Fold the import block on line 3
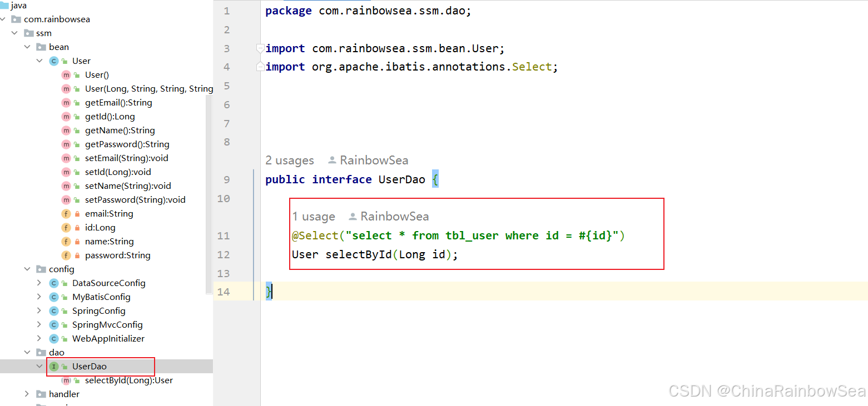Image resolution: width=868 pixels, height=406 pixels. [260, 48]
